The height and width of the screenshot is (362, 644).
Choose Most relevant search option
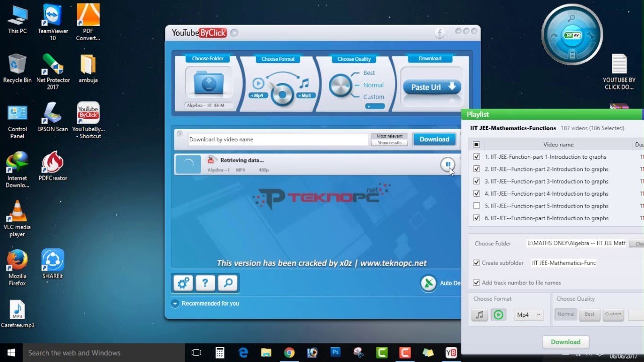pyautogui.click(x=390, y=136)
